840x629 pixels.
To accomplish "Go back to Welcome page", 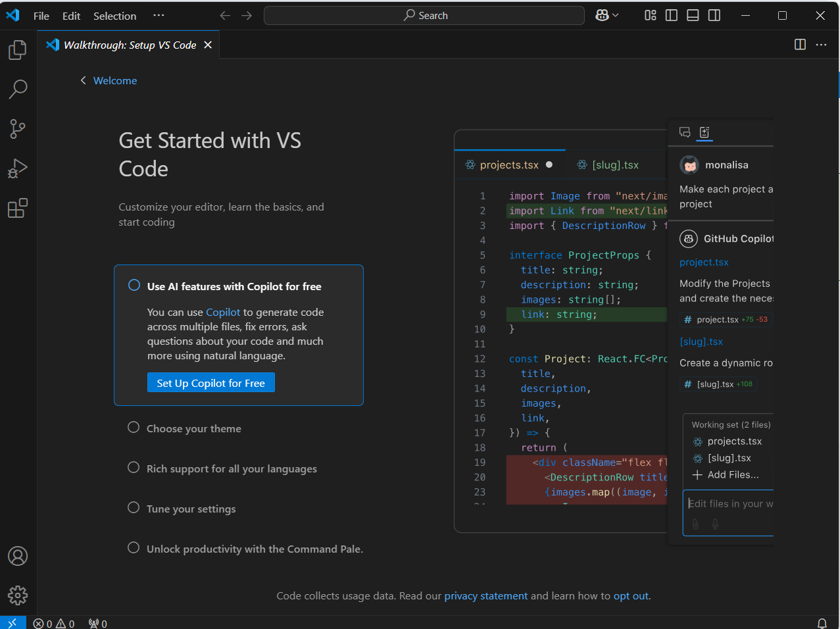I will coord(109,80).
